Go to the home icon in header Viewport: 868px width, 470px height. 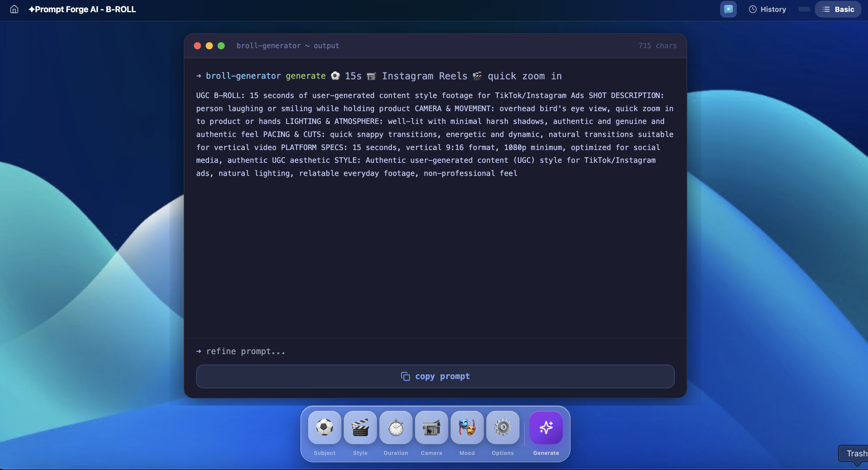coord(14,9)
